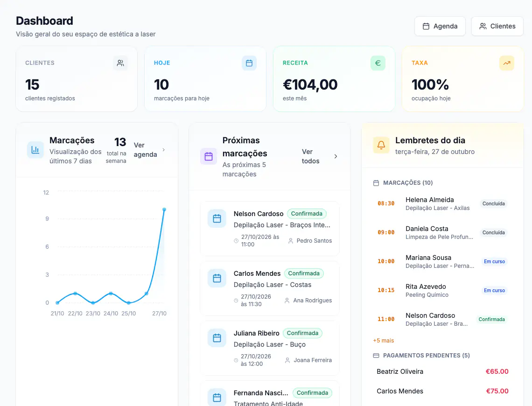Screen dimensions: 532x406
Task: Click the person icon beside Pedro Santos
Action: pyautogui.click(x=290, y=241)
